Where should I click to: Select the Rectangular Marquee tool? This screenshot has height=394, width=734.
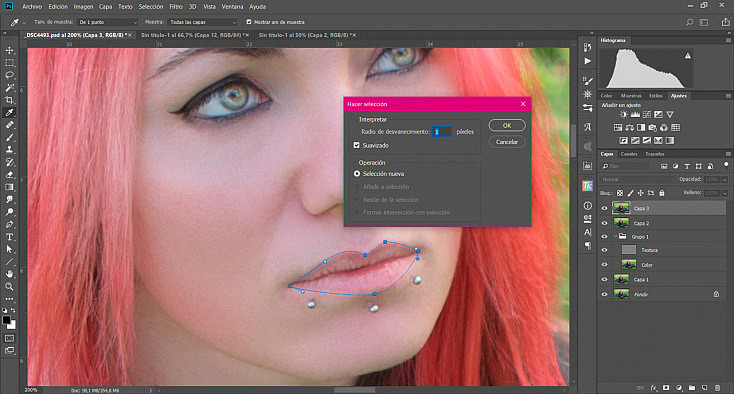(x=9, y=63)
